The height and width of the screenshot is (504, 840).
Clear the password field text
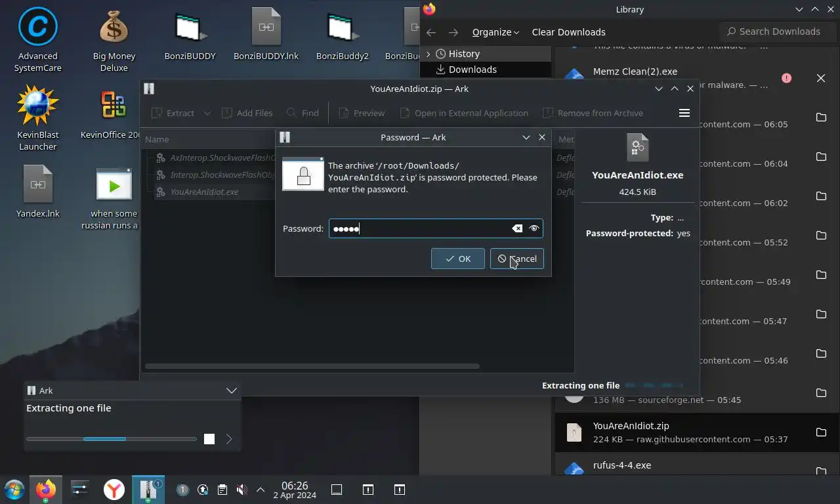coord(517,228)
